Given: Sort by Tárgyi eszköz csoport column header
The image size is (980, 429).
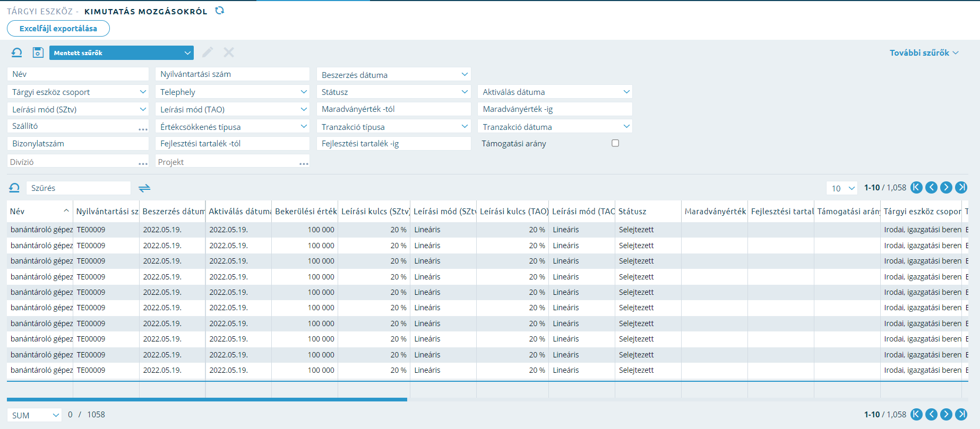Looking at the screenshot, I should click(921, 211).
